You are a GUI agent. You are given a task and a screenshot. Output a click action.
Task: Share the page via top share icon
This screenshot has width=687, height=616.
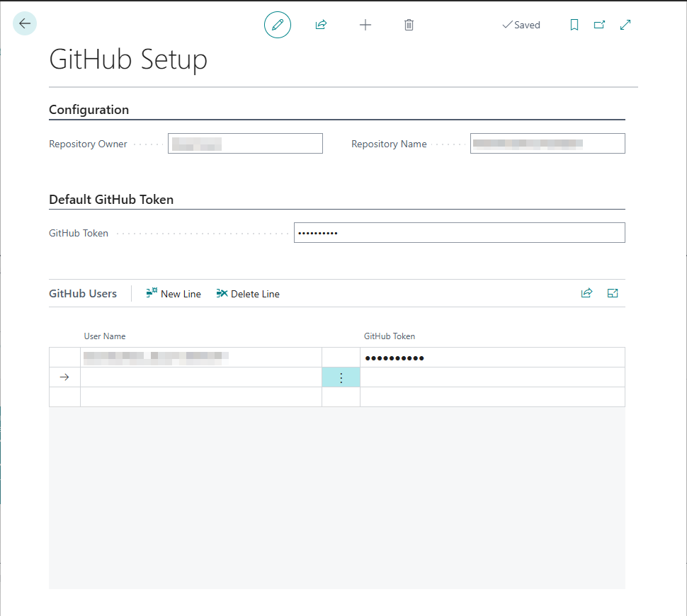coord(321,25)
